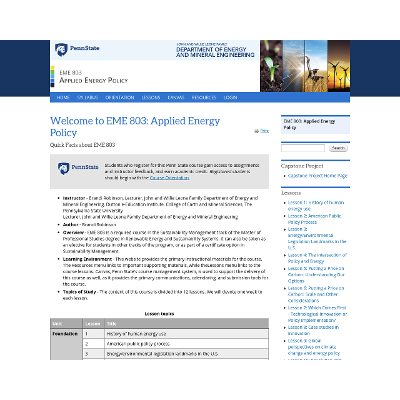This screenshot has height=400, width=400.
Task: Click the Print link
Action: [x=264, y=131]
